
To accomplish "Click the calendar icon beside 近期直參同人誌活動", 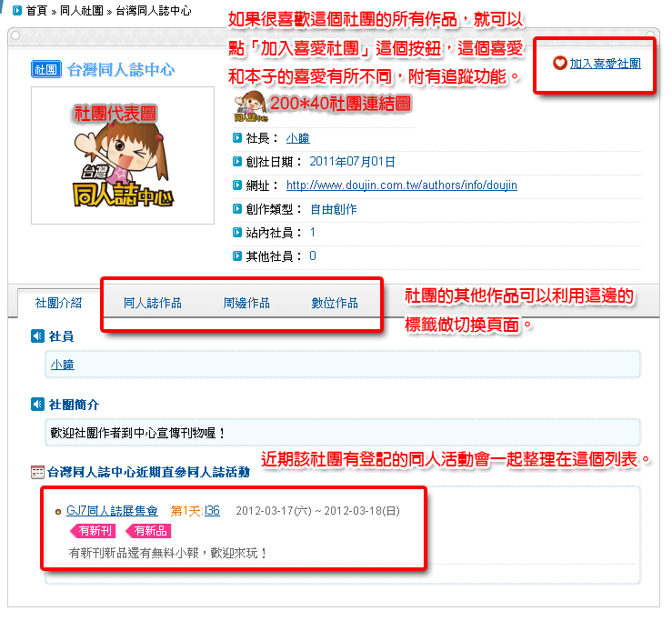I will coord(37,472).
